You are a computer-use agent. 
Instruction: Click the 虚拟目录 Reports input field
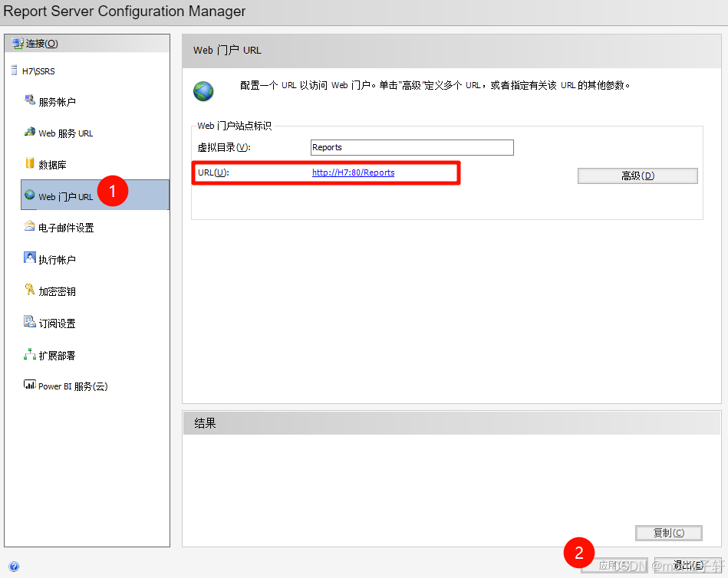tap(411, 147)
